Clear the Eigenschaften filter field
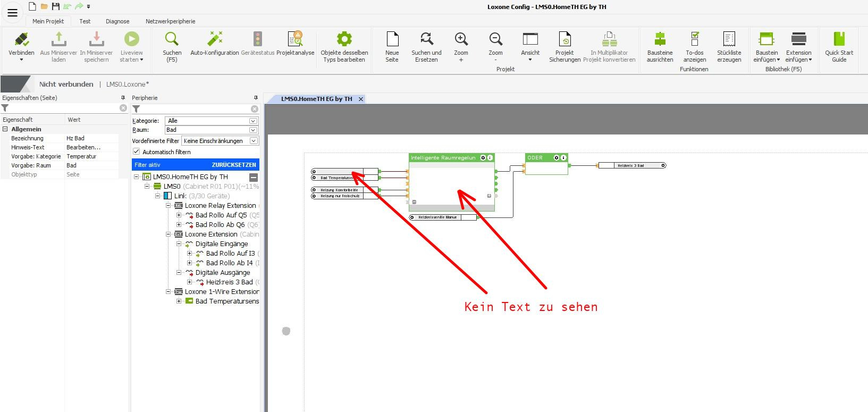The image size is (868, 412). tap(123, 108)
